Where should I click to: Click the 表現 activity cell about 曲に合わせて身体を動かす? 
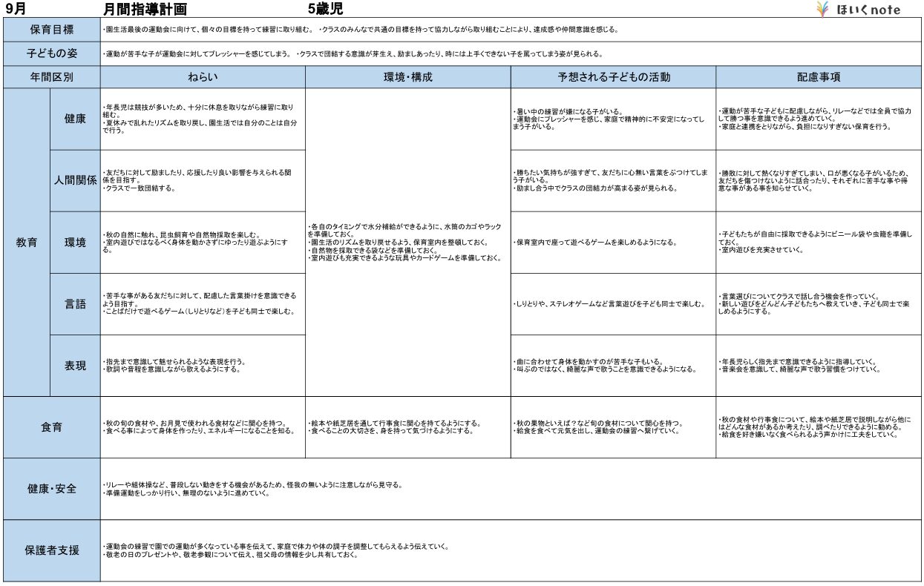click(x=613, y=366)
